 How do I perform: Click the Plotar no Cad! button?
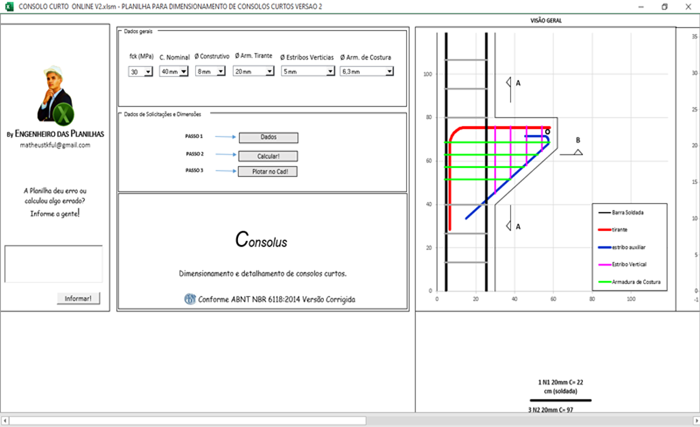click(x=268, y=172)
